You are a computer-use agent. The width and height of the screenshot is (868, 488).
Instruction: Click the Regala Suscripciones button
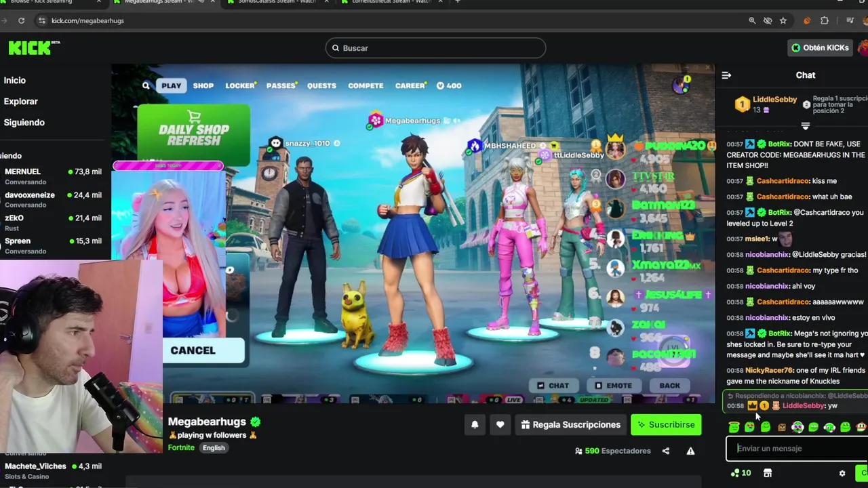[x=571, y=424]
